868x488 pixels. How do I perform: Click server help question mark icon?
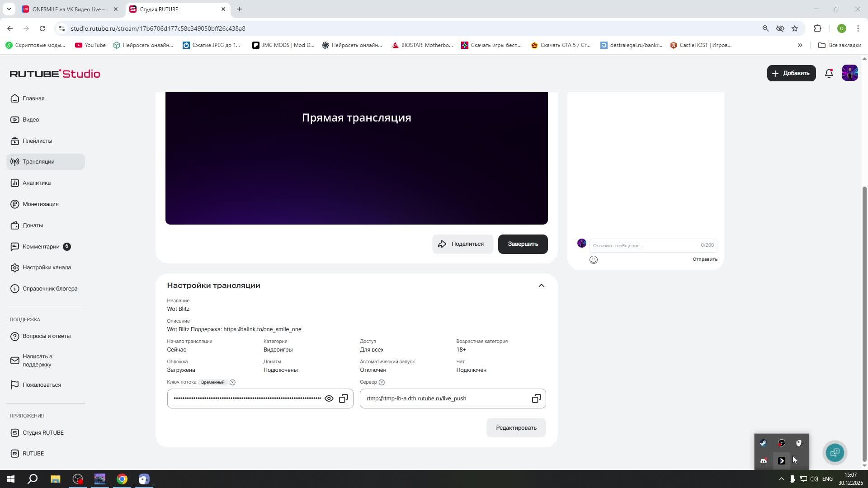382,382
